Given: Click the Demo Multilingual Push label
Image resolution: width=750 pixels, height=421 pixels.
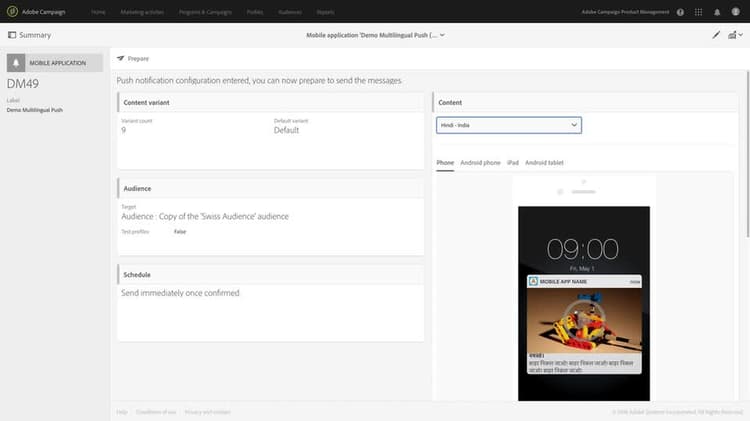Looking at the screenshot, I should tap(34, 110).
